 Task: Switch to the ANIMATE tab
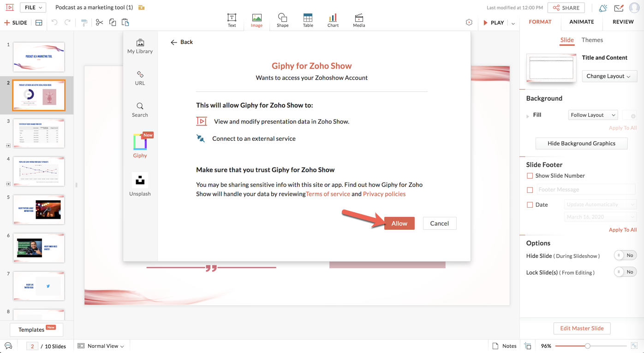pos(582,22)
